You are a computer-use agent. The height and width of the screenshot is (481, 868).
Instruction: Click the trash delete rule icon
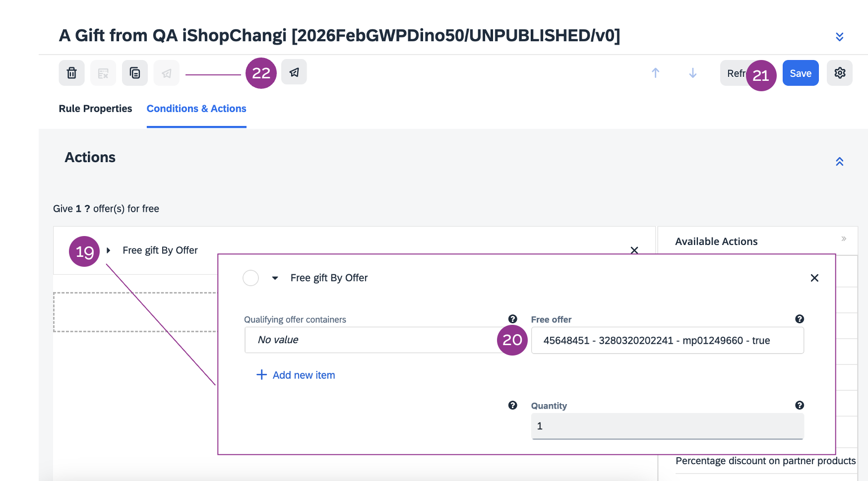point(72,73)
